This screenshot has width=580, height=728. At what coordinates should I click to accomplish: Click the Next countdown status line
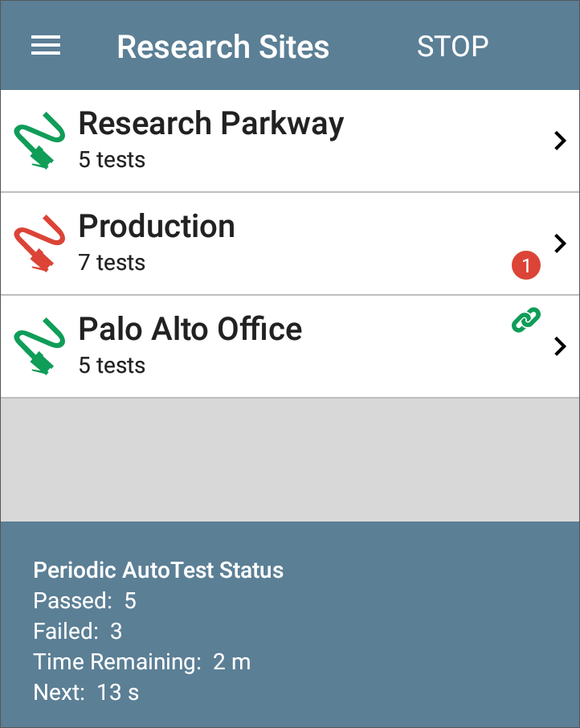click(86, 693)
